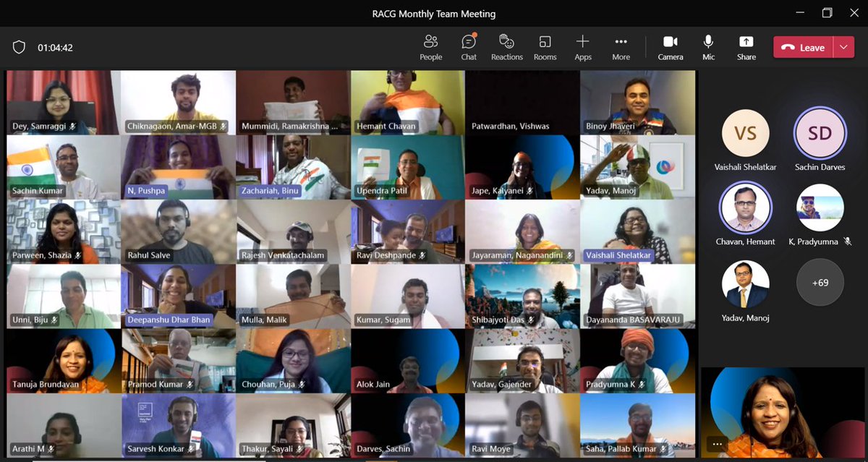868x462 pixels.
Task: Select Thakur, Sayali video tile
Action: pyautogui.click(x=293, y=426)
